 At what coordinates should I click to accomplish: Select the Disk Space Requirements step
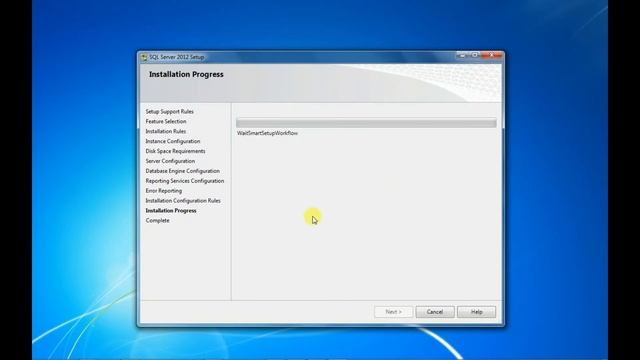[175, 151]
